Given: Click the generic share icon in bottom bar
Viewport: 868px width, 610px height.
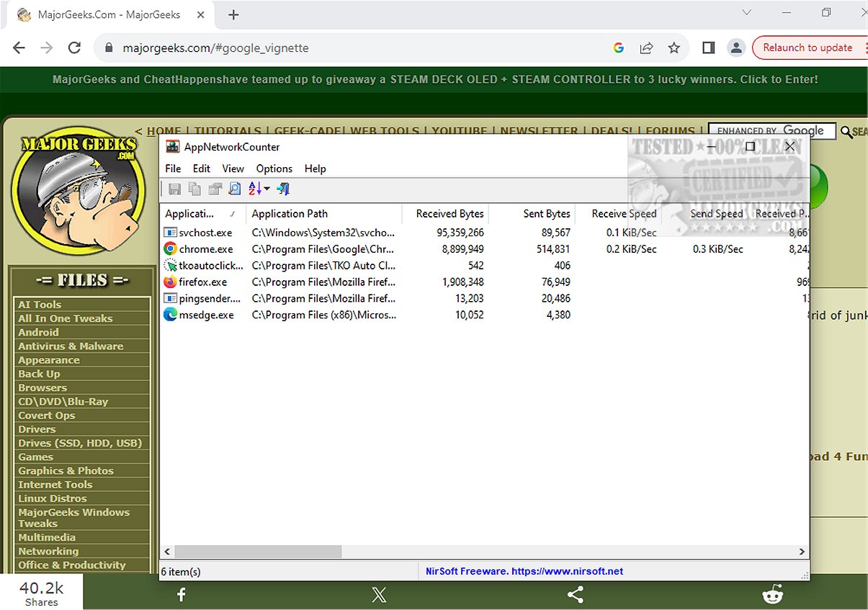Looking at the screenshot, I should [575, 594].
